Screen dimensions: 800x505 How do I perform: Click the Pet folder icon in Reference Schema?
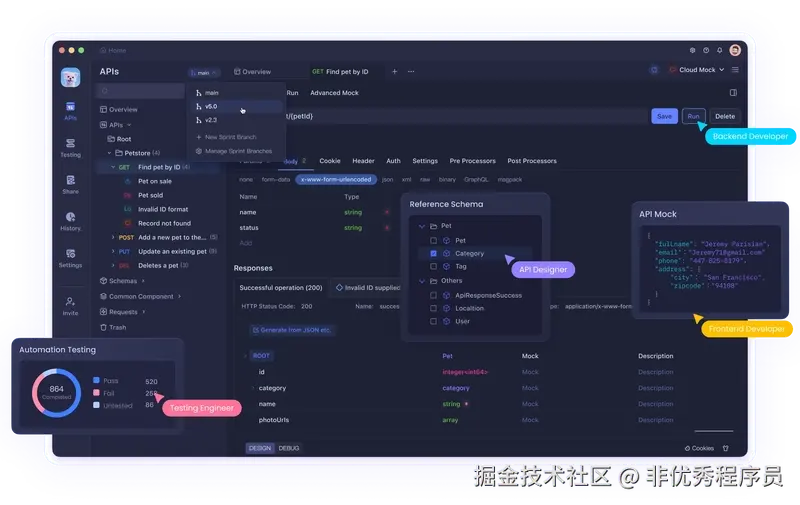tap(433, 226)
